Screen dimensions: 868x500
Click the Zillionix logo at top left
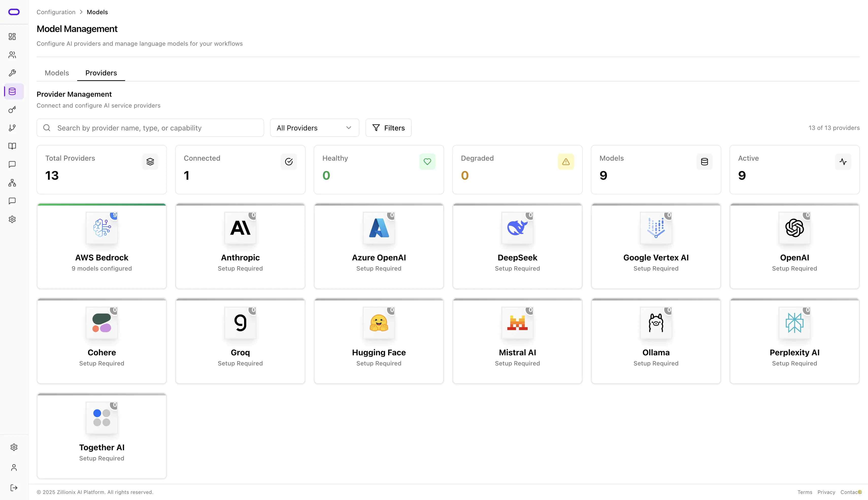pyautogui.click(x=14, y=12)
